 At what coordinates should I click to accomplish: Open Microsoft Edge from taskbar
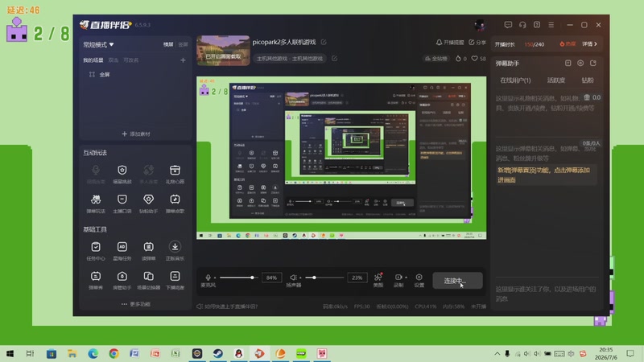coord(93,353)
